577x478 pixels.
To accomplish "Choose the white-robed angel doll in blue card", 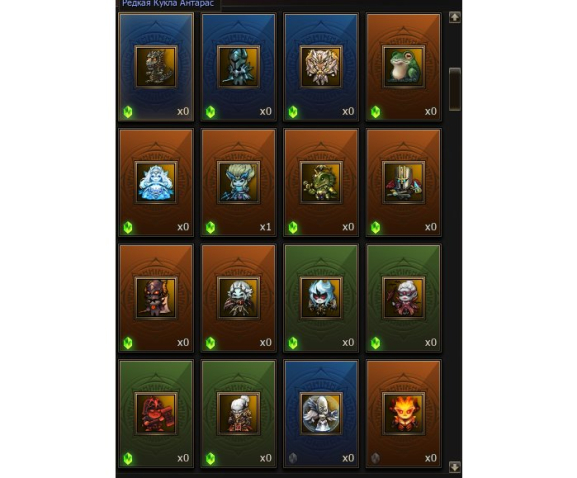I will coord(321,414).
